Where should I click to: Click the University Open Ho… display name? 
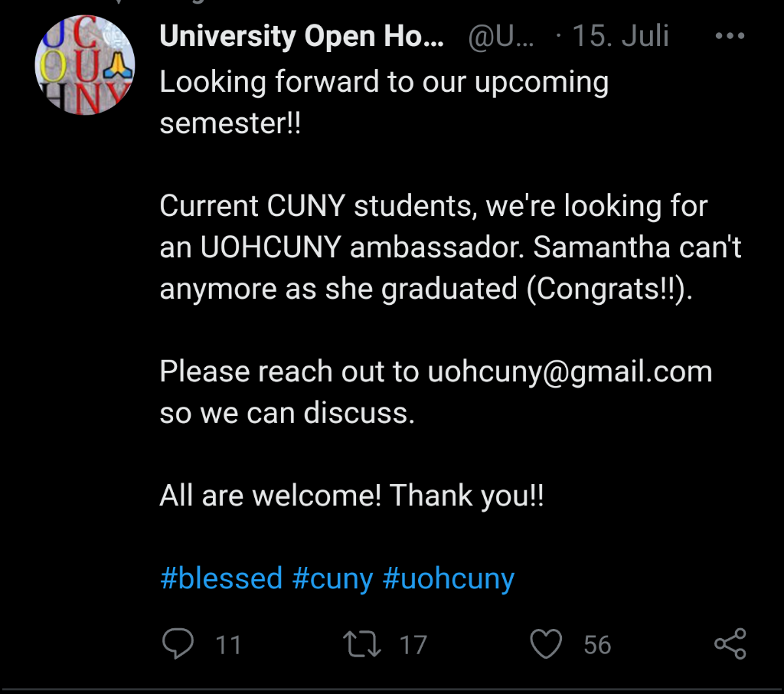coord(302,37)
